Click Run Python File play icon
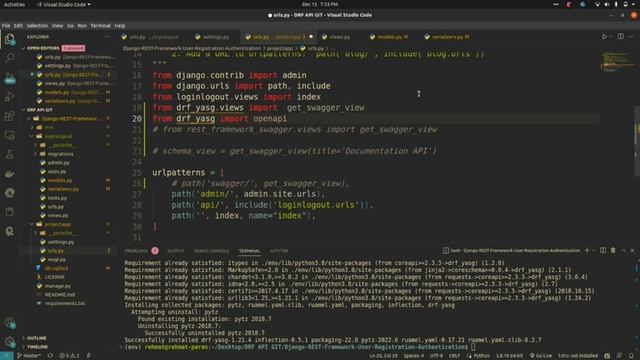This screenshot has width=640, height=360. click(x=604, y=37)
